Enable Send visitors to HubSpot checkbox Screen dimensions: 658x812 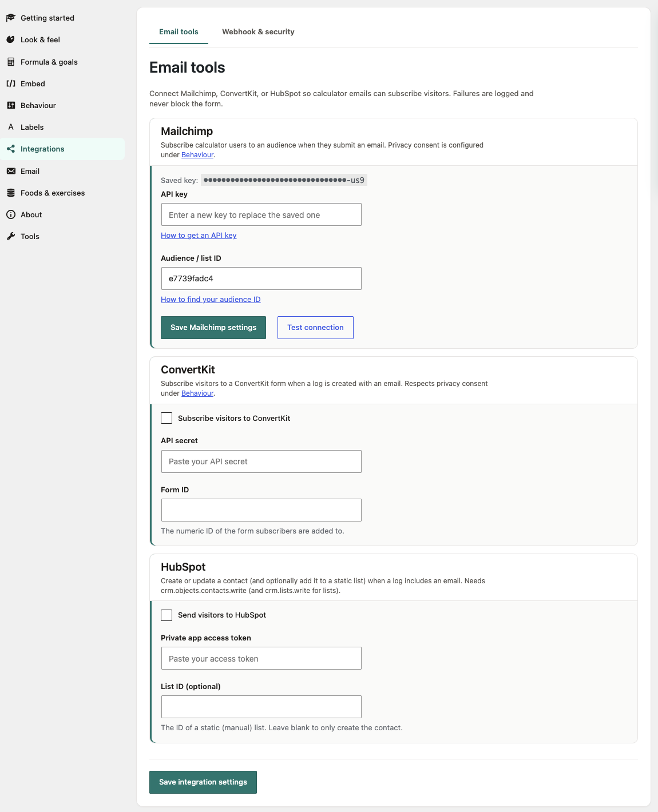[x=167, y=615]
